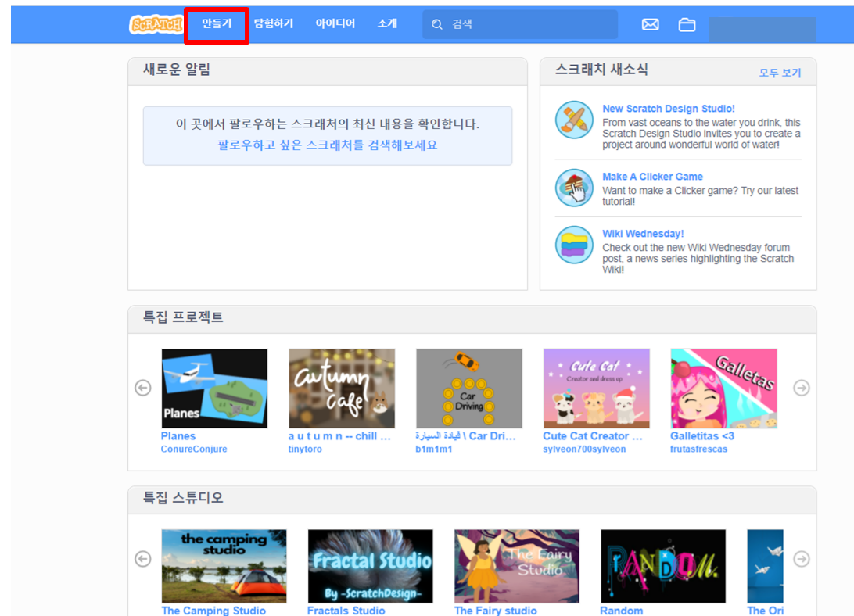Open The Camping Studio title link
The width and height of the screenshot is (854, 616).
[x=213, y=611]
